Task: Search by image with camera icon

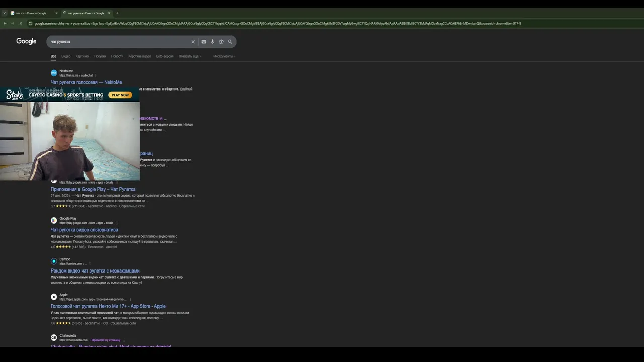Action: coord(221,42)
